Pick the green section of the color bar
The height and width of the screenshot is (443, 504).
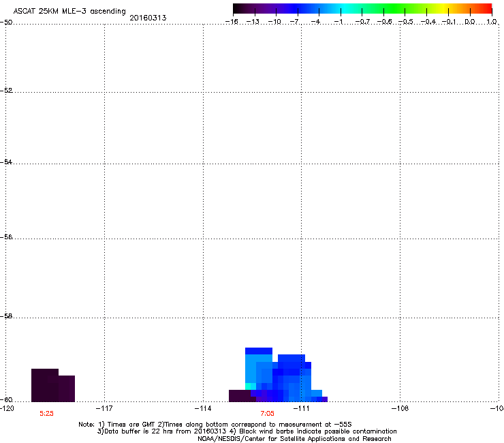point(395,9)
